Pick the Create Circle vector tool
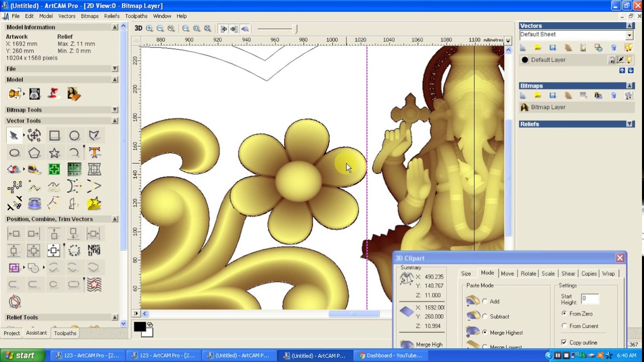Viewport: 644px width, 362px height. (74, 135)
